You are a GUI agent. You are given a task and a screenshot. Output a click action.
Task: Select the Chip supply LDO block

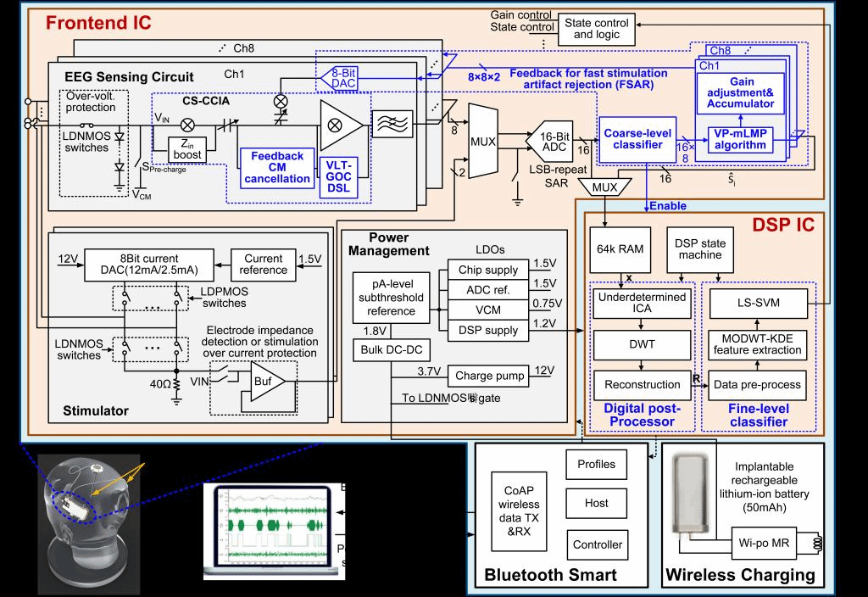point(487,270)
